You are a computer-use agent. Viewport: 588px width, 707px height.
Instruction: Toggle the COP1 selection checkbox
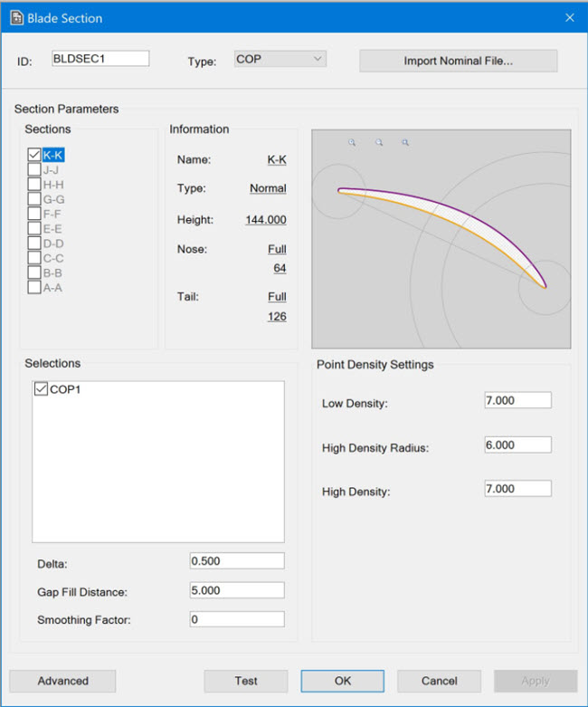[x=41, y=389]
